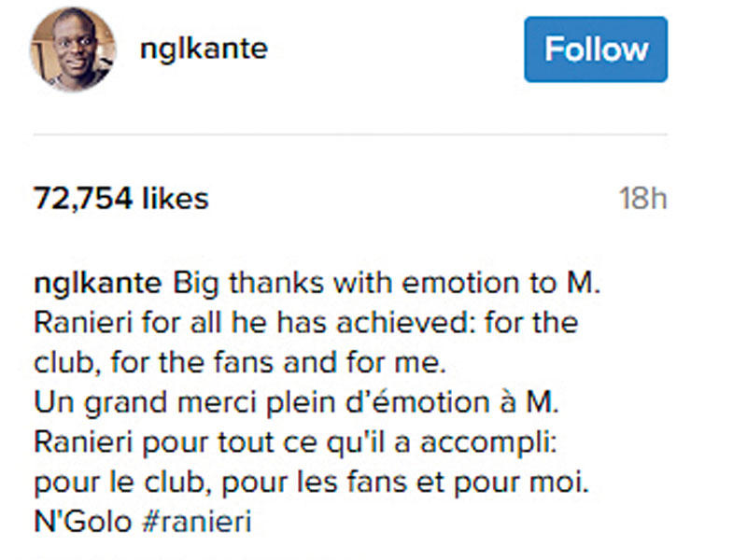Click the divider line below the header

tap(350, 135)
